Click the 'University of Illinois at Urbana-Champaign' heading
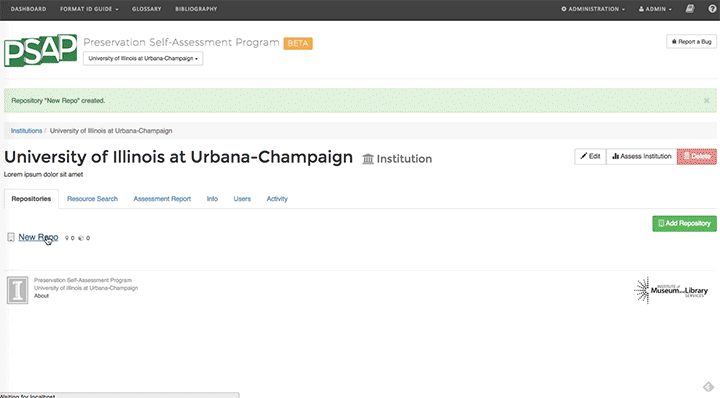 (179, 157)
